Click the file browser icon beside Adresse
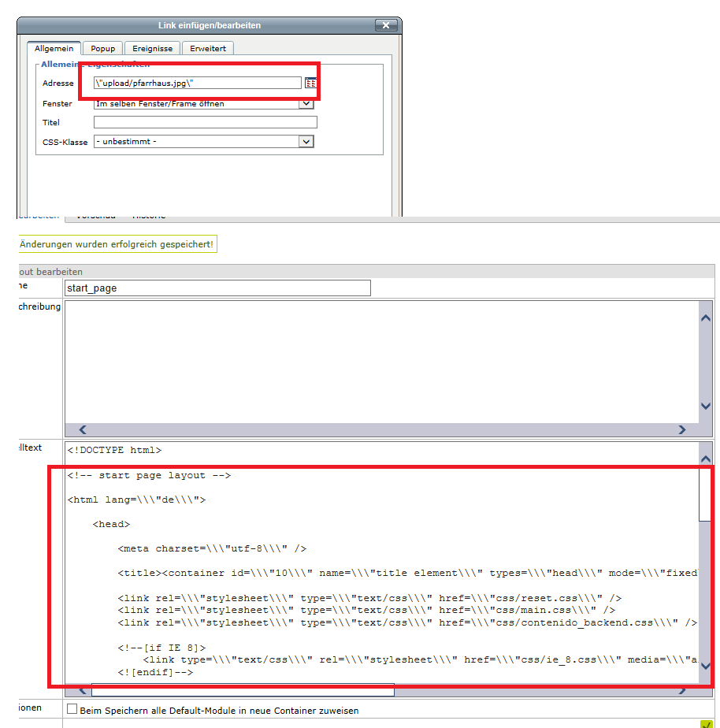This screenshot has height=728, width=720. click(310, 83)
